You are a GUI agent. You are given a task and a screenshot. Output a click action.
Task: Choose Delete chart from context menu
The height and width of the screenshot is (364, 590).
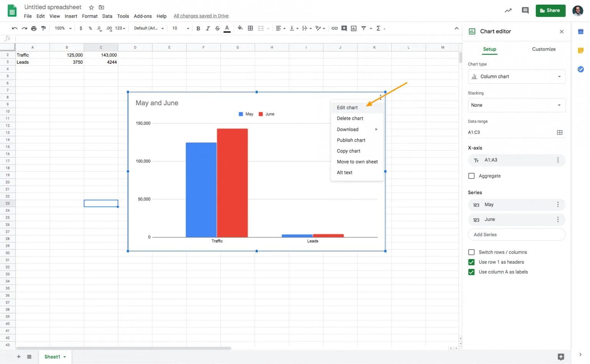350,118
